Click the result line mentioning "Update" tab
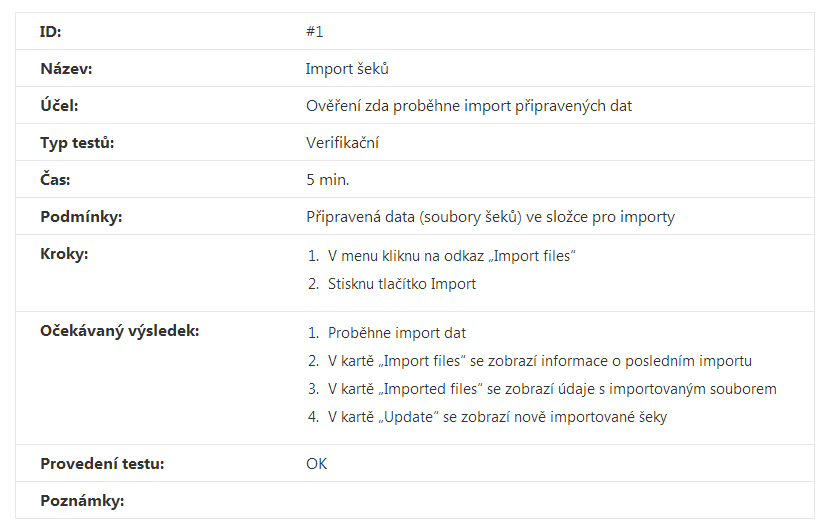Viewport: 829px width, 532px height. pyautogui.click(x=496, y=417)
